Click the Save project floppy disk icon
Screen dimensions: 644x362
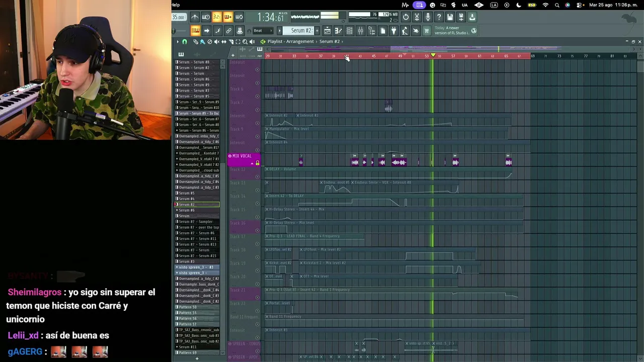click(450, 17)
